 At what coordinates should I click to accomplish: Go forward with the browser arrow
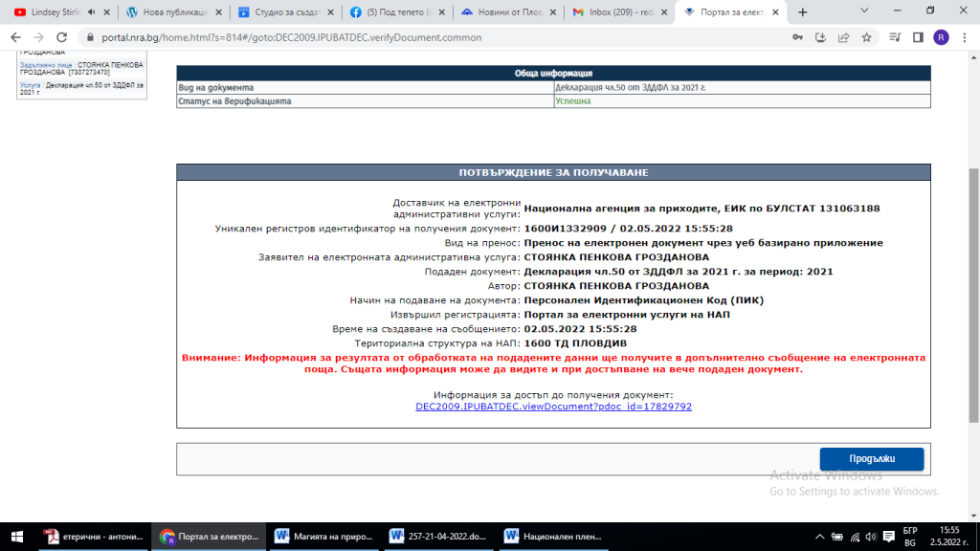click(x=38, y=37)
